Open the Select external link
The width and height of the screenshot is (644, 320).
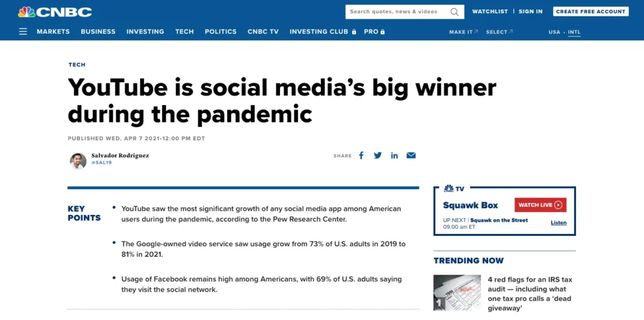pos(499,32)
